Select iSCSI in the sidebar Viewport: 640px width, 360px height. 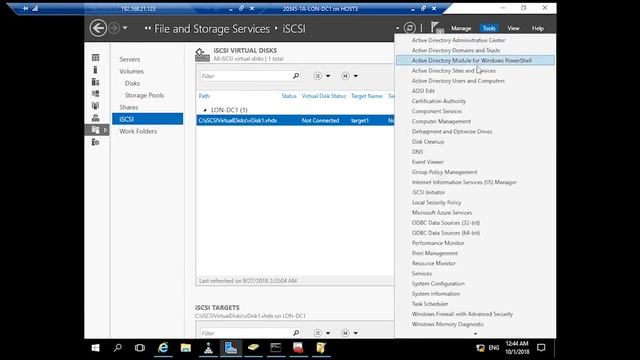tap(147, 119)
